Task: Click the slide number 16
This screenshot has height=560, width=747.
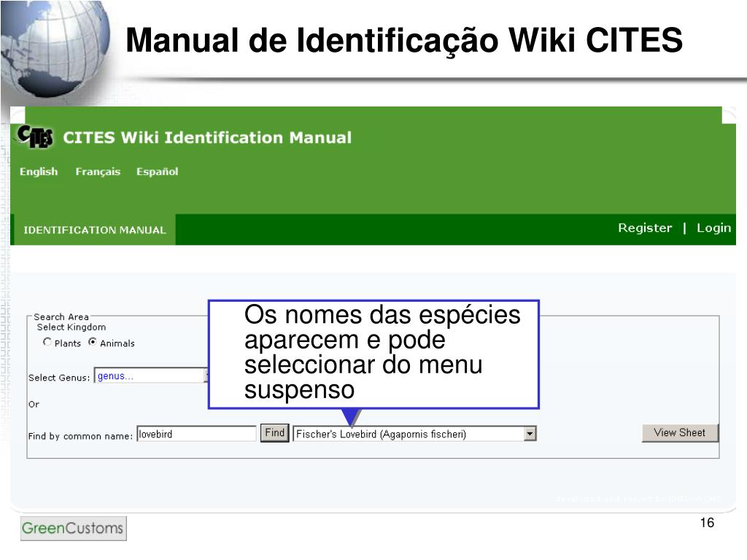Action: click(x=707, y=522)
